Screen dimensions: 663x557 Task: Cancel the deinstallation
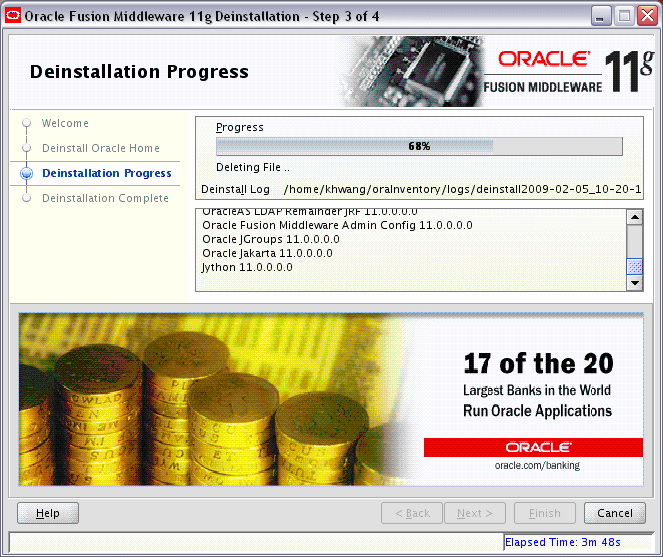click(x=615, y=513)
